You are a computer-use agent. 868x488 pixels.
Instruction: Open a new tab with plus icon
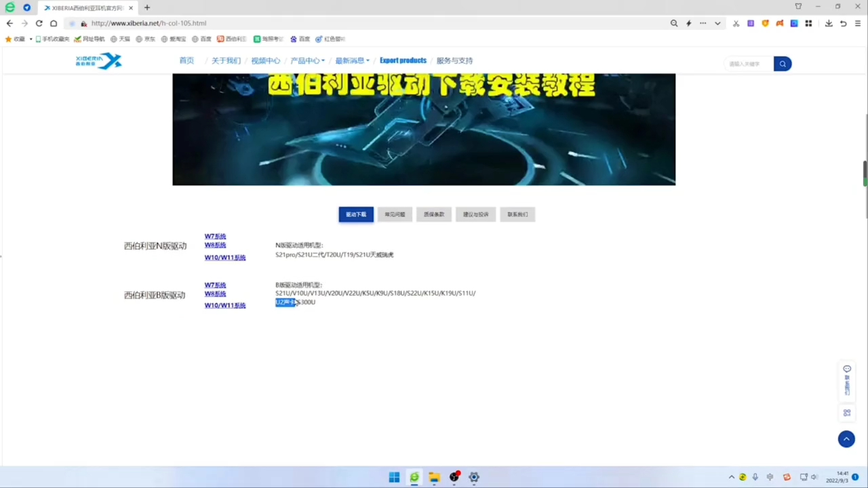[147, 7]
